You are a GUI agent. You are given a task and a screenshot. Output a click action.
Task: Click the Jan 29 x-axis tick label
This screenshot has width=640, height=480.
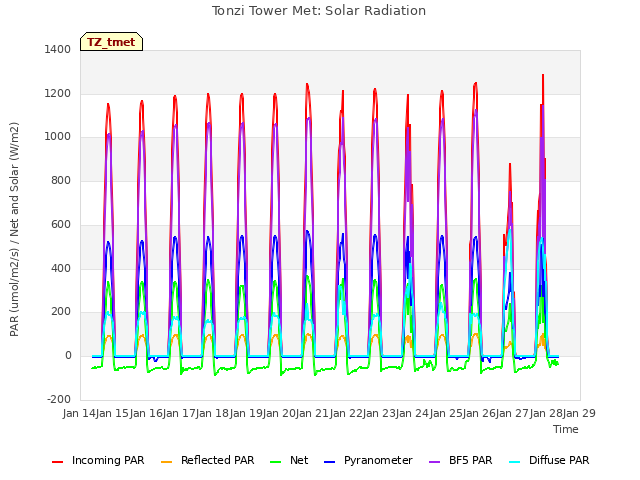(x=579, y=413)
